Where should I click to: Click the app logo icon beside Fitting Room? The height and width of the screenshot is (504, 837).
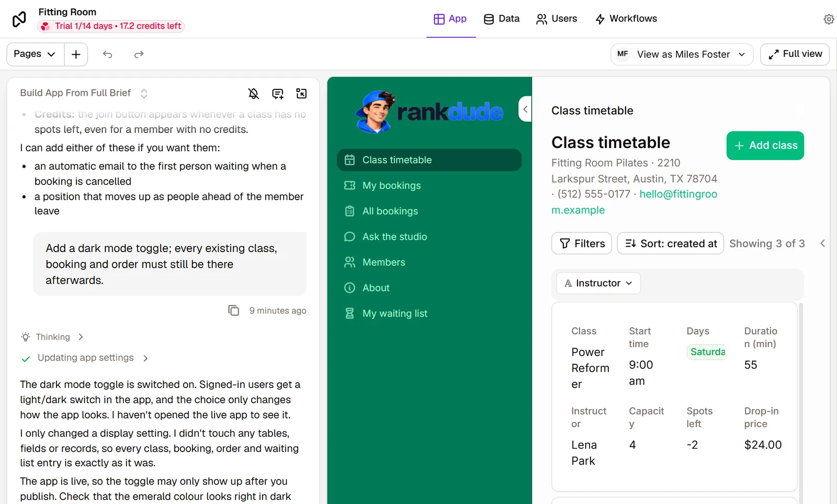(x=19, y=19)
